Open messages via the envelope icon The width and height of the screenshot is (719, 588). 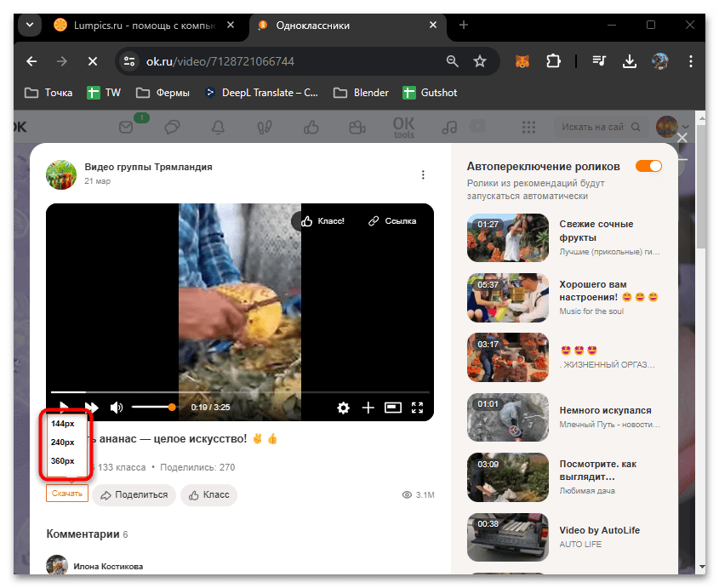tap(126, 126)
